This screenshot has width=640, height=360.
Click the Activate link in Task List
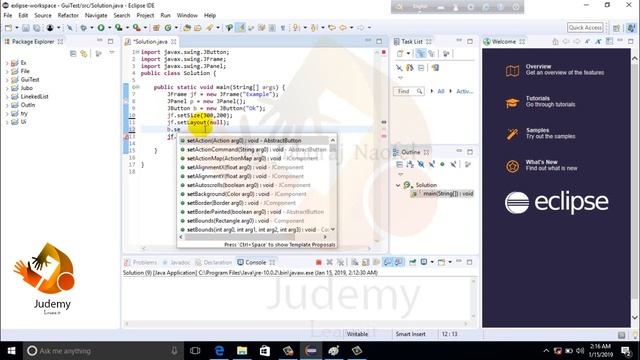(x=464, y=91)
